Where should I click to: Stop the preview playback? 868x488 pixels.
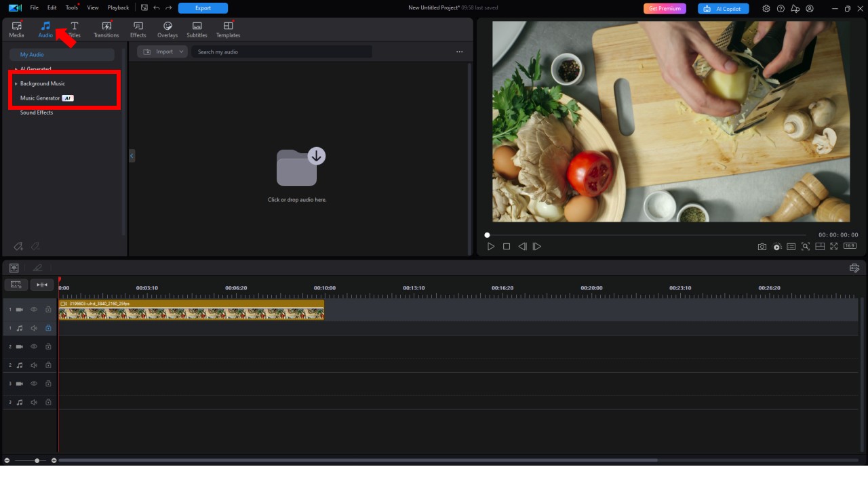507,247
